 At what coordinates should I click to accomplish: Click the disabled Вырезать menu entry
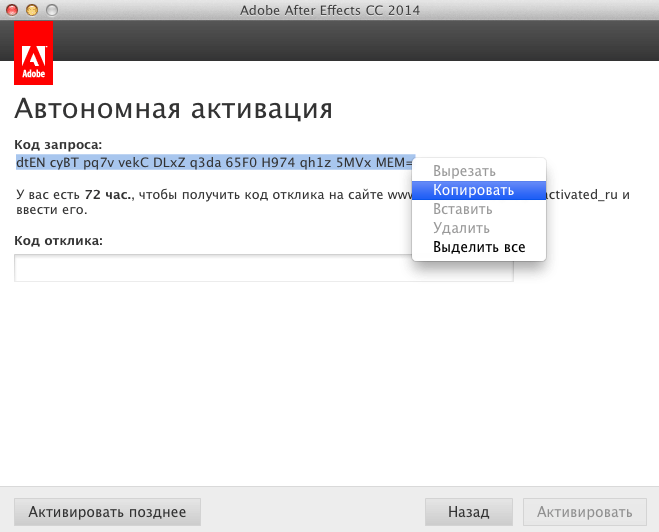click(x=479, y=171)
